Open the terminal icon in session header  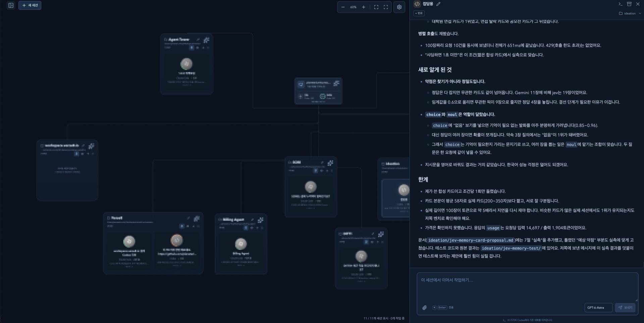point(621,4)
